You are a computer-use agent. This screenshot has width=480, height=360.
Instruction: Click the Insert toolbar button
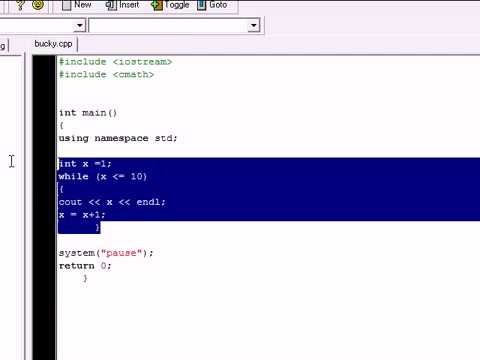click(x=122, y=5)
